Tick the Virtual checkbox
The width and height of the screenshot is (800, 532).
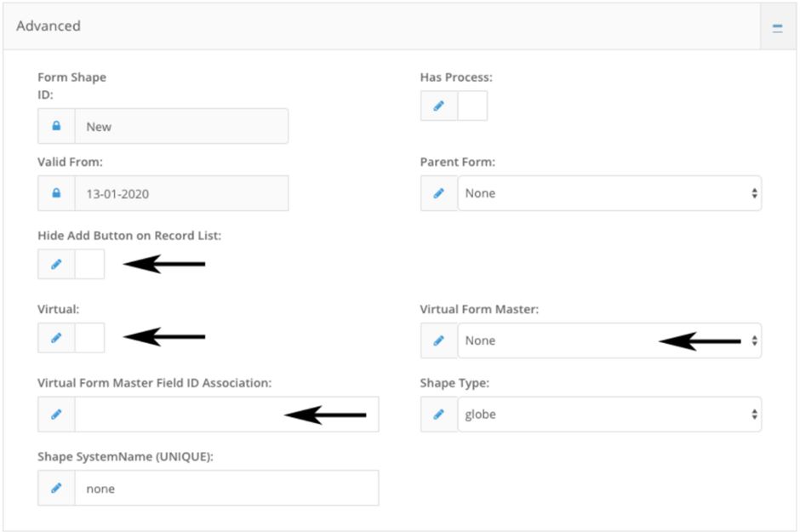click(x=90, y=338)
